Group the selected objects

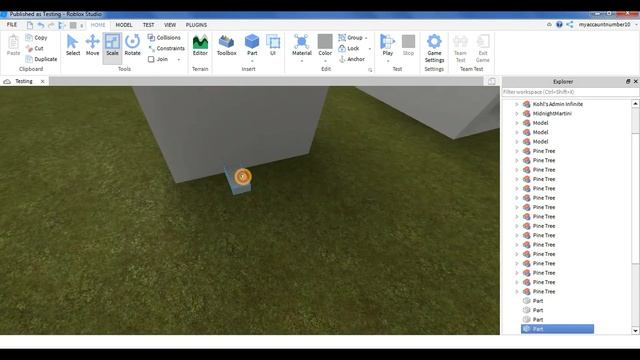click(x=351, y=38)
